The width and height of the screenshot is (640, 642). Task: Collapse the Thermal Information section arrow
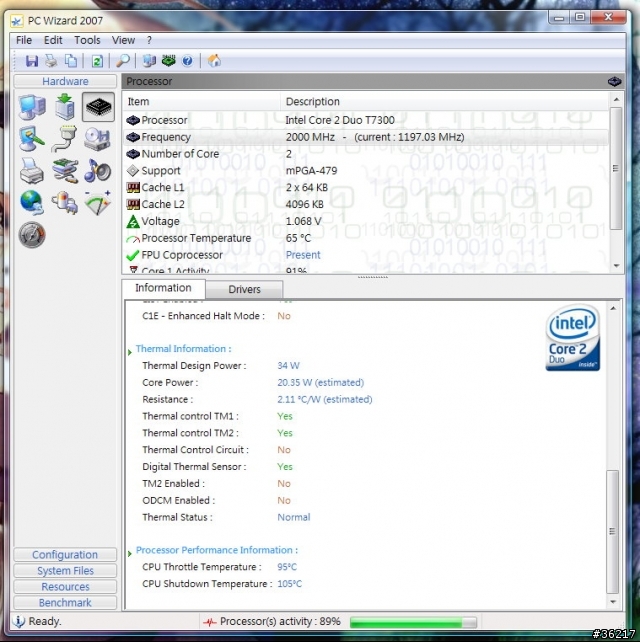(130, 352)
